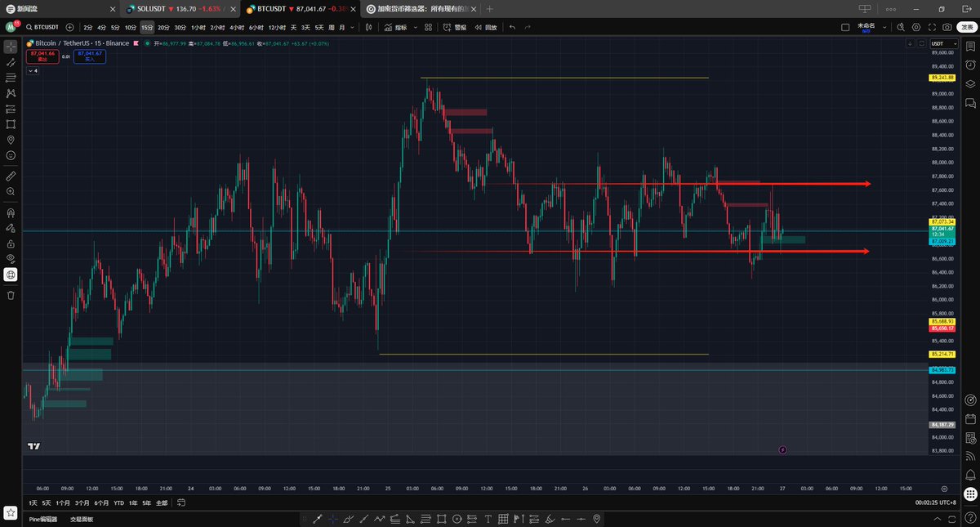The height and width of the screenshot is (527, 980).
Task: Open the chart patterns tool
Action: tap(11, 93)
